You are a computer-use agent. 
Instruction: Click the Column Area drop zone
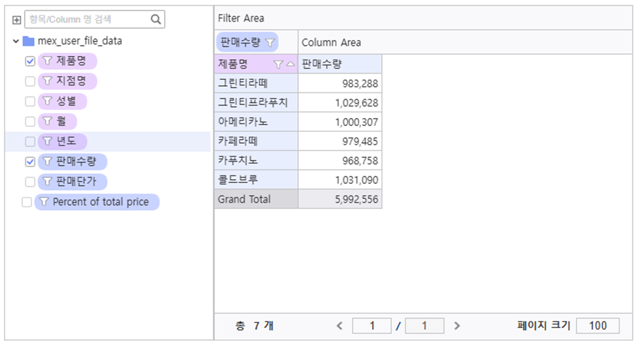pos(465,42)
